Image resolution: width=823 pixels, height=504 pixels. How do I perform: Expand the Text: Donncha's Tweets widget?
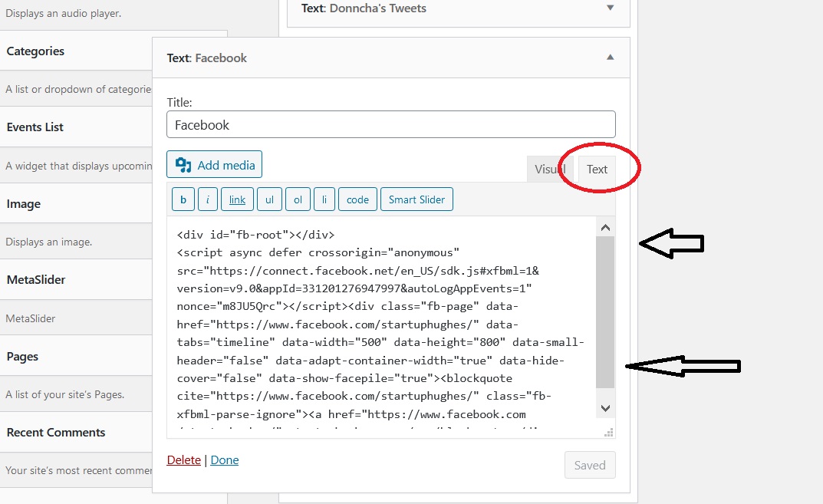coord(610,8)
